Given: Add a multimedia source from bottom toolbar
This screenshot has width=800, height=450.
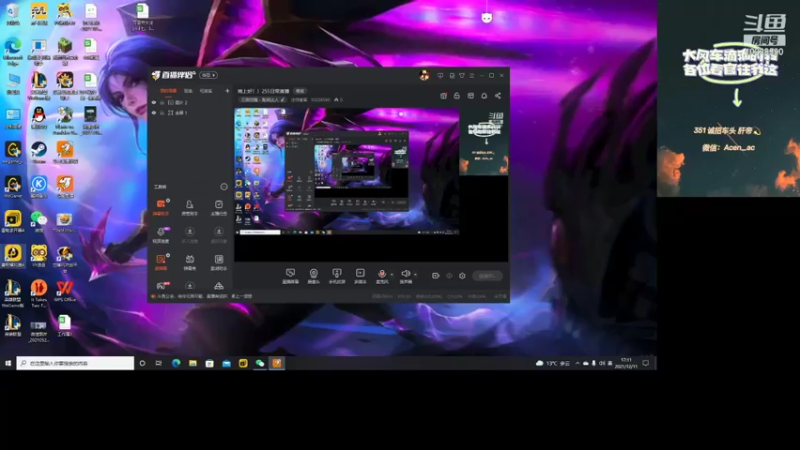Looking at the screenshot, I should coord(360,276).
